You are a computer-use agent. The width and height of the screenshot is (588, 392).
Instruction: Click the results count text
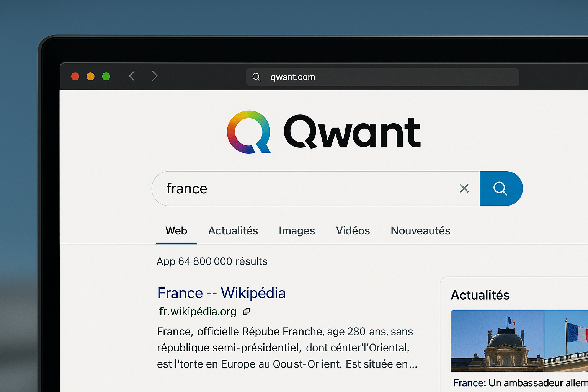[212, 261]
